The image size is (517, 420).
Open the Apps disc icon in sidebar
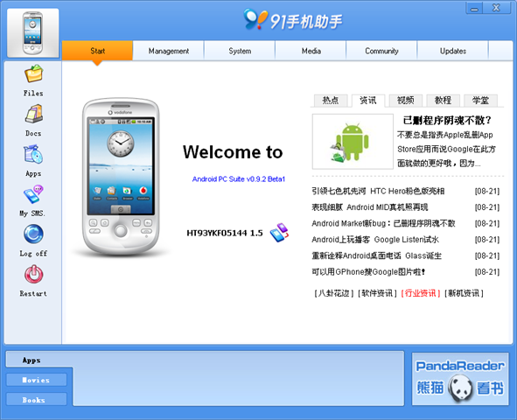coord(33,154)
